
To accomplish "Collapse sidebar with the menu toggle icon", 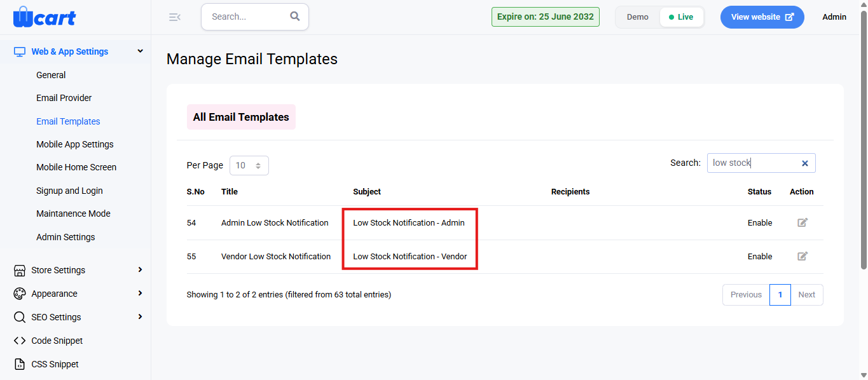I will [175, 17].
